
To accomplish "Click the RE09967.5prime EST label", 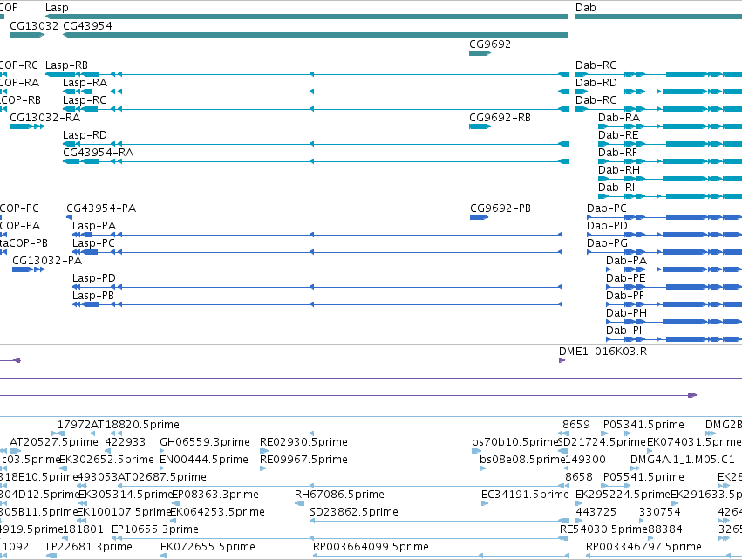I will (303, 460).
